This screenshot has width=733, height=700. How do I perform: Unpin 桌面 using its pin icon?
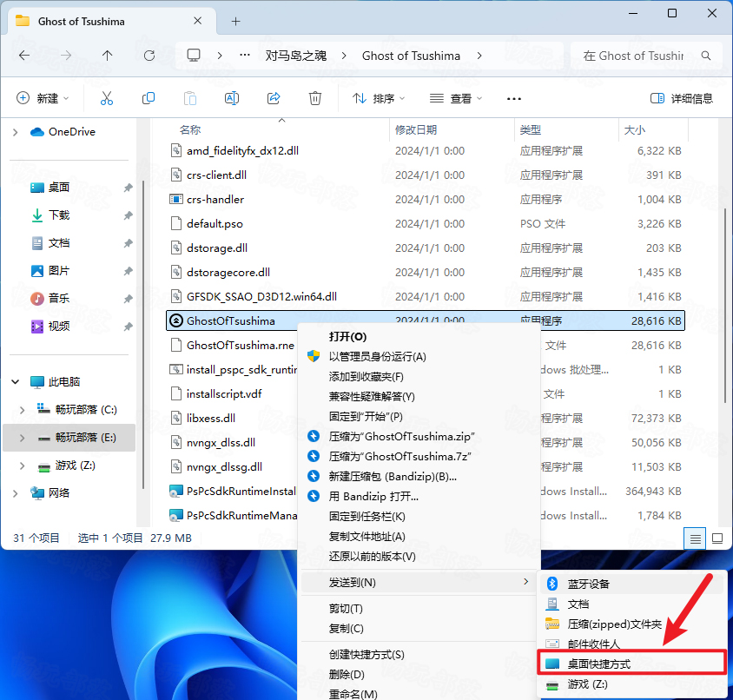(128, 188)
